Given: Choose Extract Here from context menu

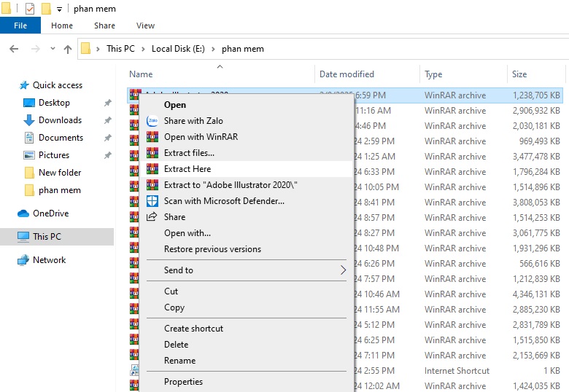Looking at the screenshot, I should (187, 169).
